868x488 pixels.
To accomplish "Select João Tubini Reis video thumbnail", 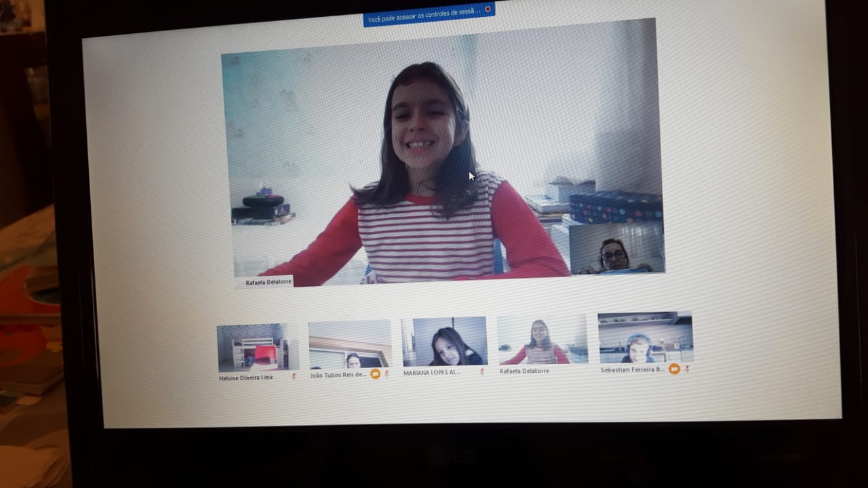I will [x=350, y=344].
